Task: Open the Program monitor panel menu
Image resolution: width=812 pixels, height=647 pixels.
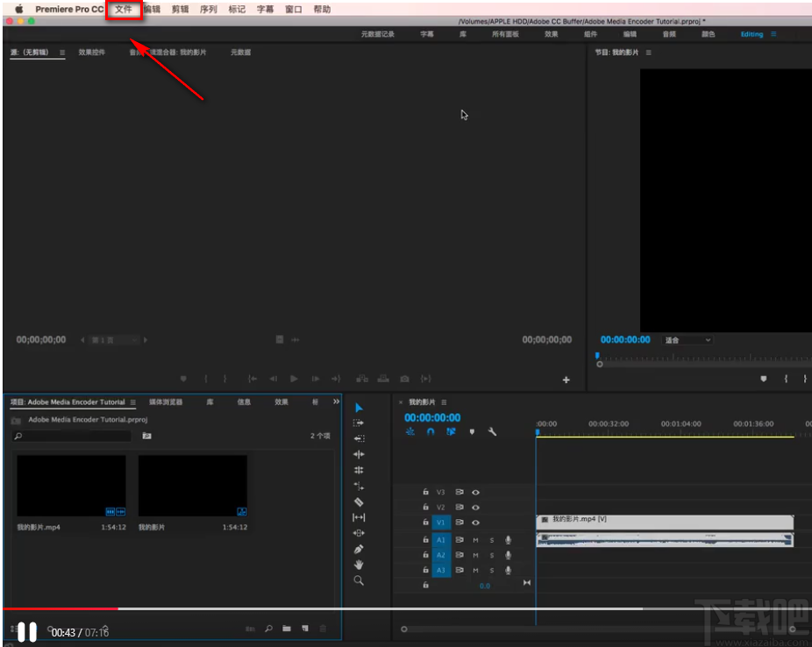Action: pyautogui.click(x=648, y=53)
